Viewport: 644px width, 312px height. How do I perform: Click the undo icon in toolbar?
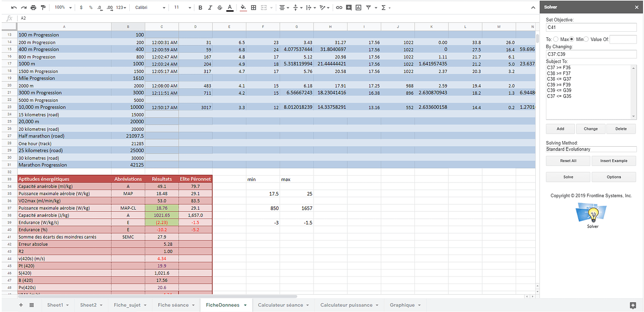(14, 7)
